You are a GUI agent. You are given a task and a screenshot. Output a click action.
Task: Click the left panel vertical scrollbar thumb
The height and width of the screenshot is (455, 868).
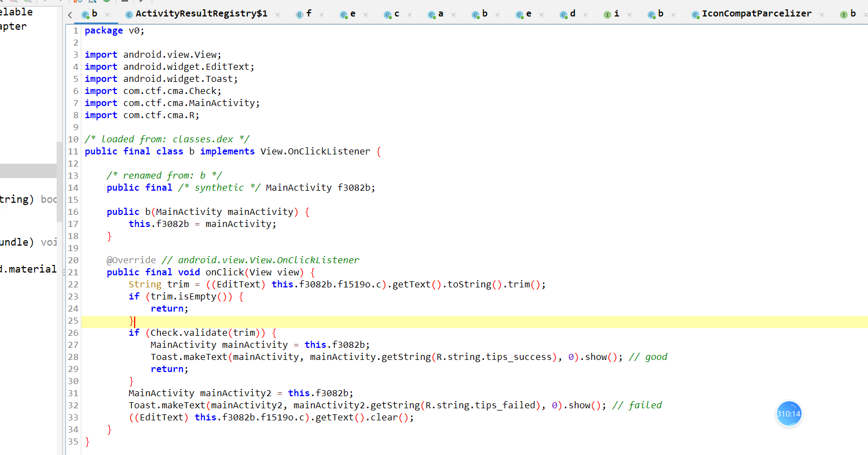(59, 181)
